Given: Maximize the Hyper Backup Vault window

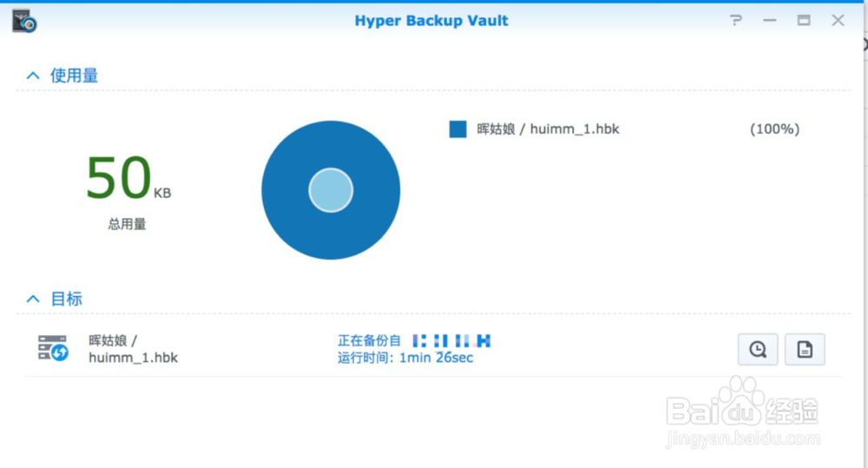Looking at the screenshot, I should (804, 21).
